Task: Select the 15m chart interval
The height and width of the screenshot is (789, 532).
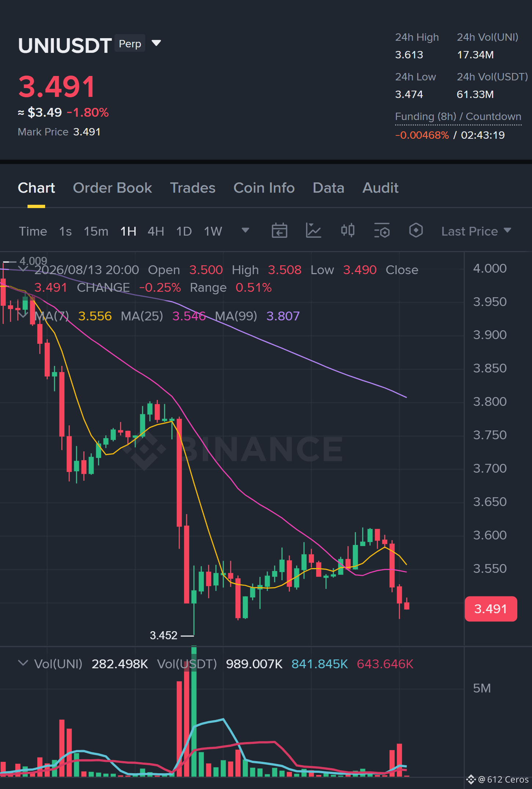Action: point(96,231)
